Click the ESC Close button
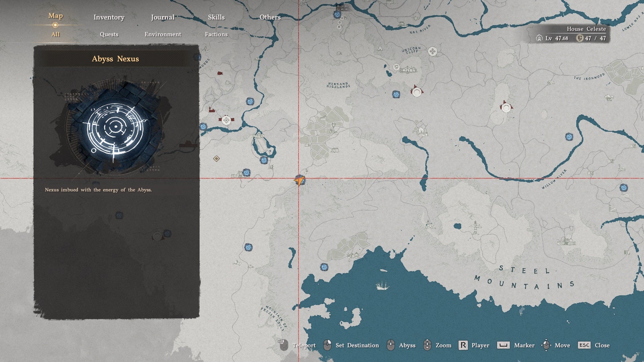 pos(594,345)
